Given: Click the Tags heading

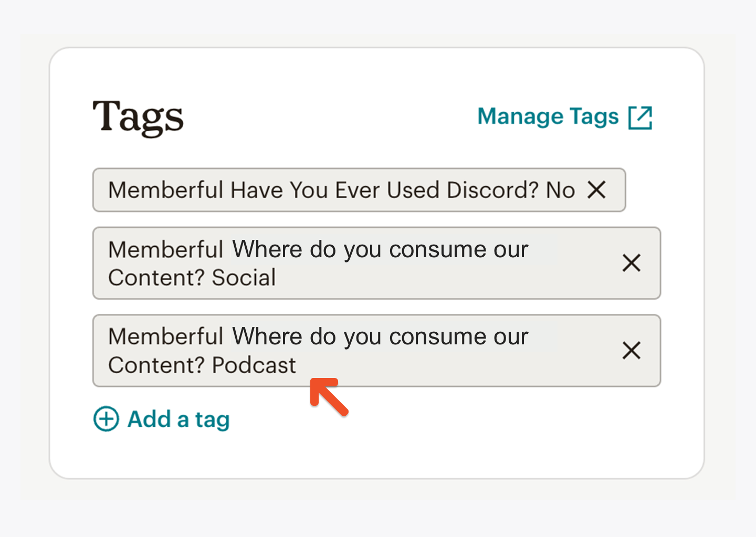Looking at the screenshot, I should (x=138, y=118).
